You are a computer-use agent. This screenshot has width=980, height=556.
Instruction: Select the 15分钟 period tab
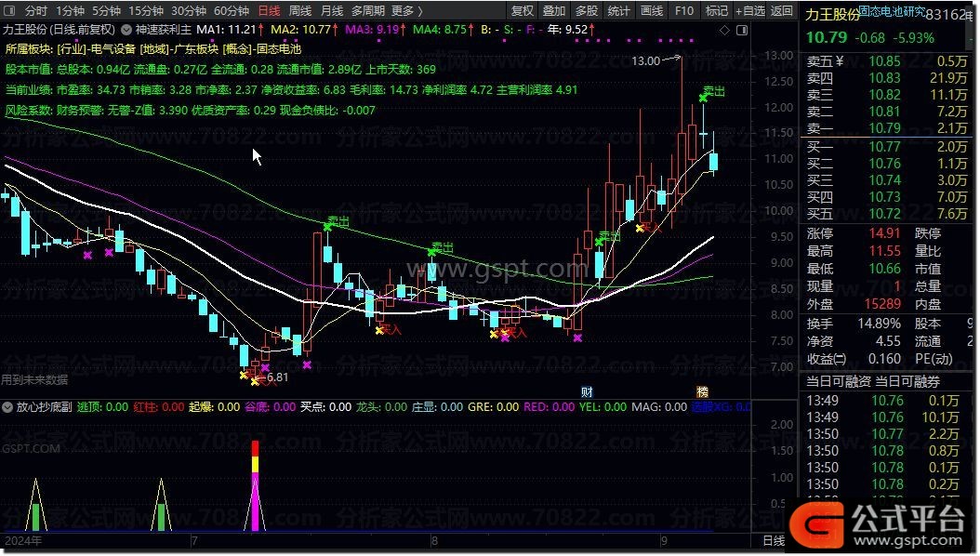(x=146, y=10)
